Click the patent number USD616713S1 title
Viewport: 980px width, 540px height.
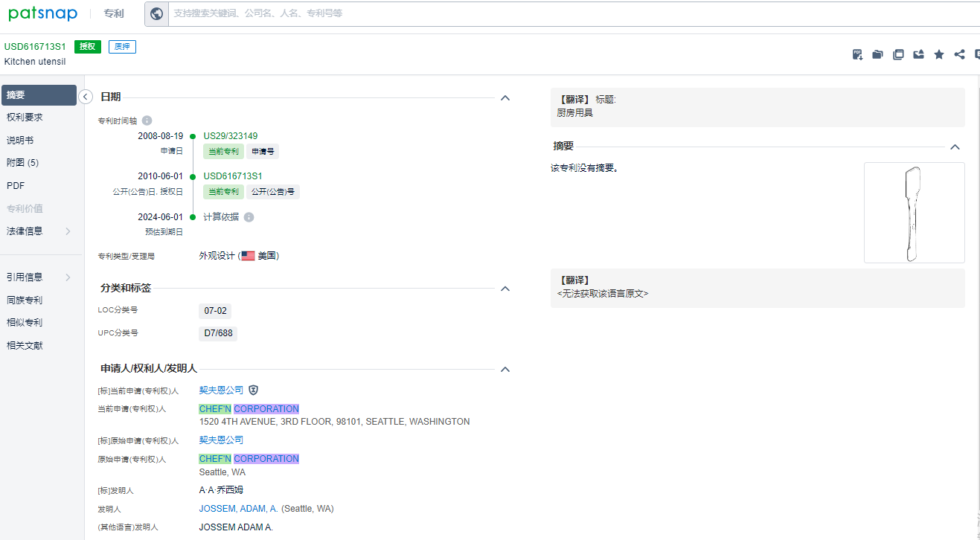click(35, 47)
